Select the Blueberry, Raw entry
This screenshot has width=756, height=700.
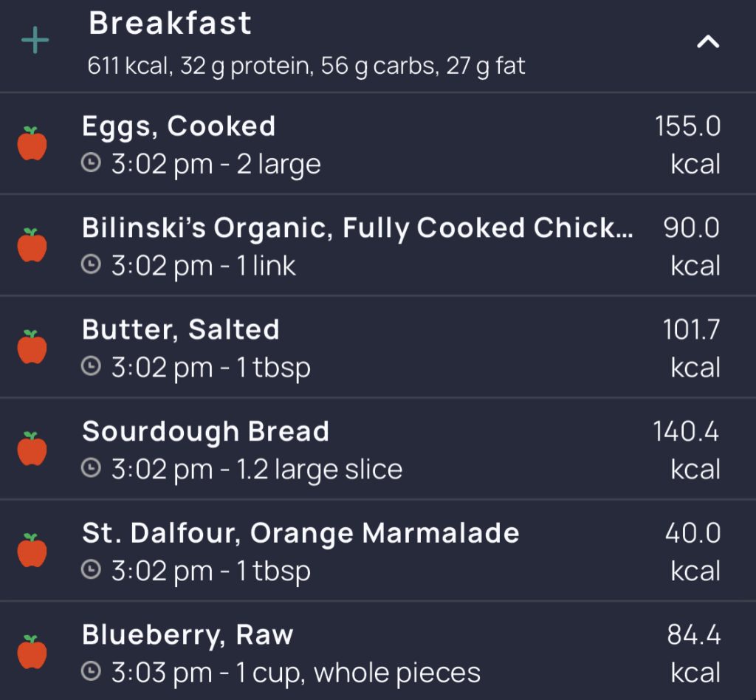[x=187, y=634]
